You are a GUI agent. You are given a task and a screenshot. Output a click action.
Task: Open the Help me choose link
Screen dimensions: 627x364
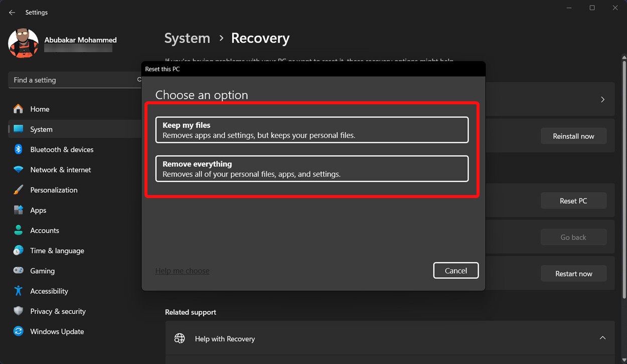[182, 270]
